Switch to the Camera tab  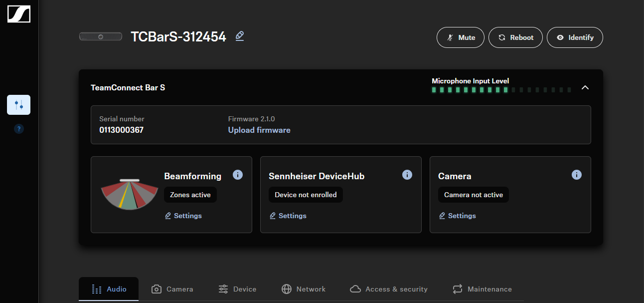[x=172, y=289]
